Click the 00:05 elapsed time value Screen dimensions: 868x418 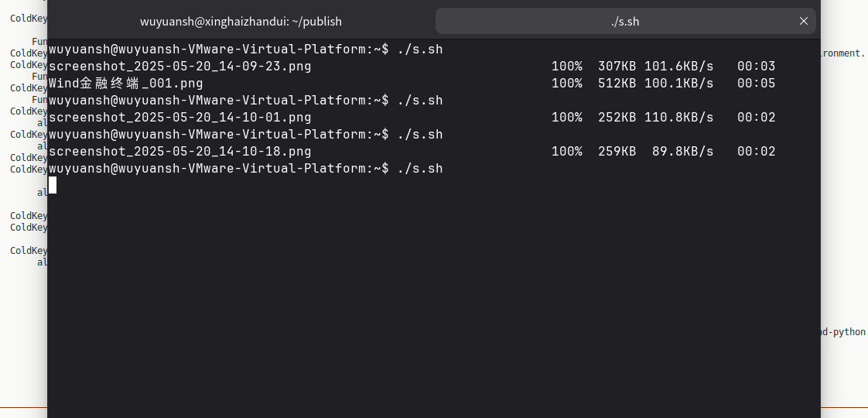[x=756, y=84]
